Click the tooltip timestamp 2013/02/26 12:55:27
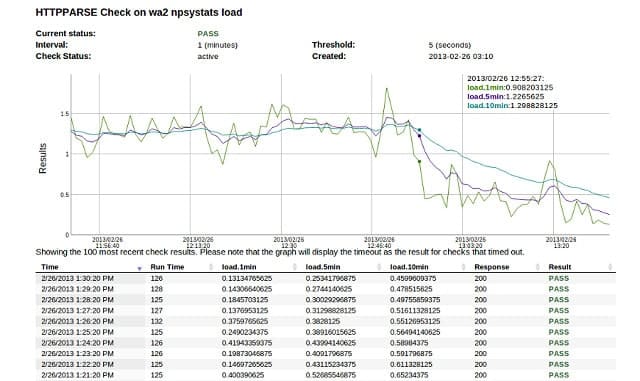The image size is (640, 381). point(505,78)
